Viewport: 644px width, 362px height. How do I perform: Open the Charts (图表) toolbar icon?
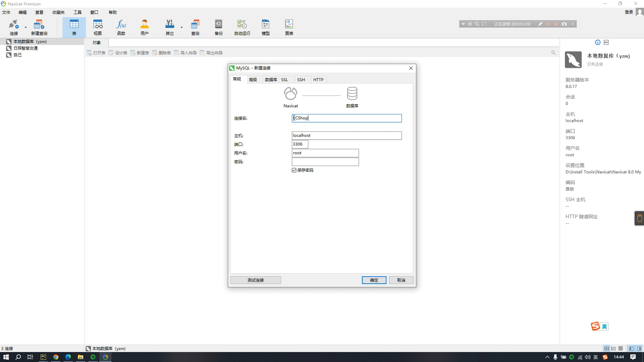(289, 27)
